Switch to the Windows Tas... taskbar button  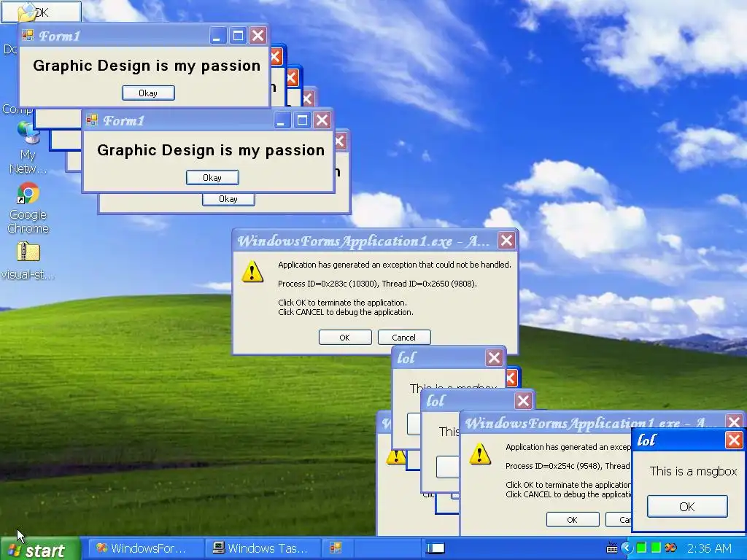point(263,548)
